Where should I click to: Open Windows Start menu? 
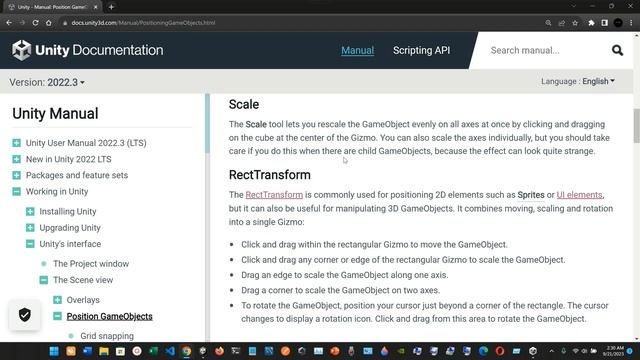point(54,351)
